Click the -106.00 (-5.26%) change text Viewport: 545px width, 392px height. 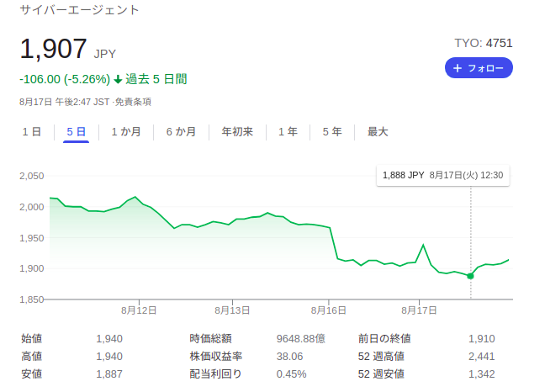click(65, 79)
